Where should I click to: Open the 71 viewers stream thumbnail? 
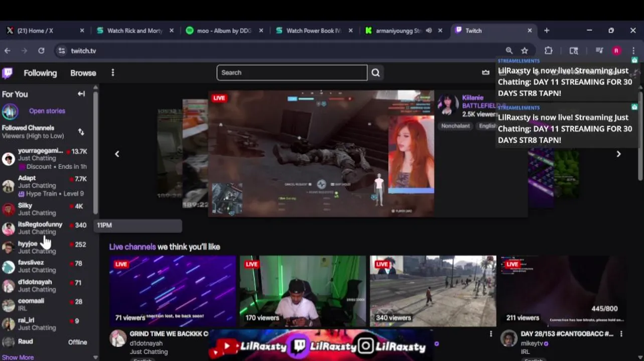[x=173, y=291]
